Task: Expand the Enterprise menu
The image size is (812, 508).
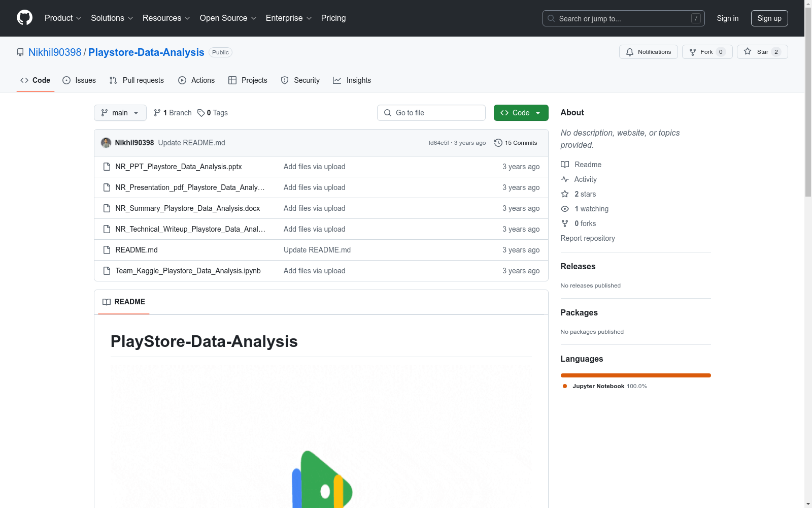Action: pos(289,18)
